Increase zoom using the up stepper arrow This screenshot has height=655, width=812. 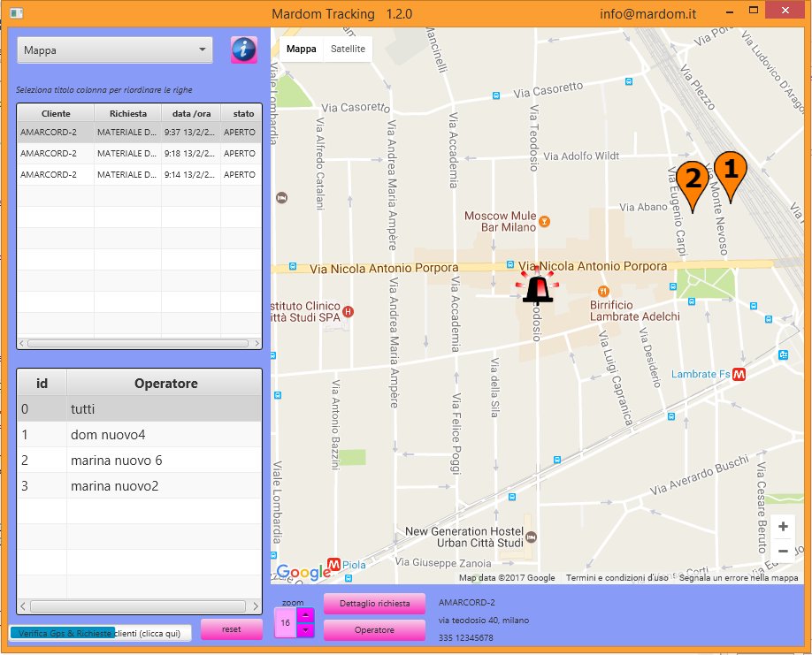point(305,614)
